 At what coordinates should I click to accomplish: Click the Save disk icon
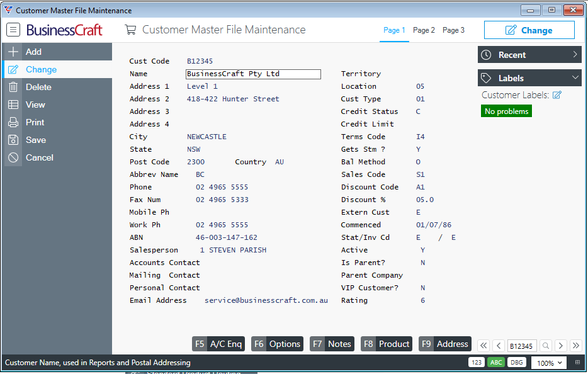pos(13,140)
